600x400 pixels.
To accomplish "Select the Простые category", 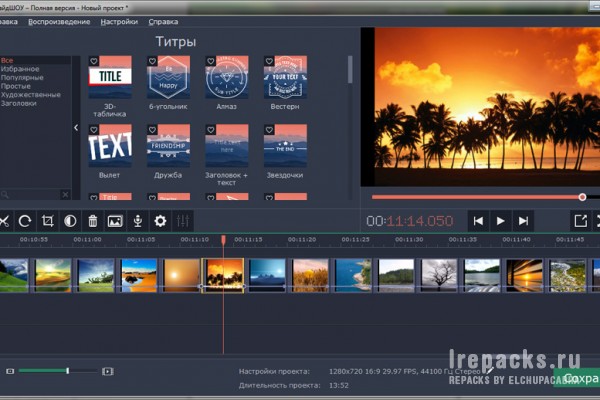I will tap(15, 86).
